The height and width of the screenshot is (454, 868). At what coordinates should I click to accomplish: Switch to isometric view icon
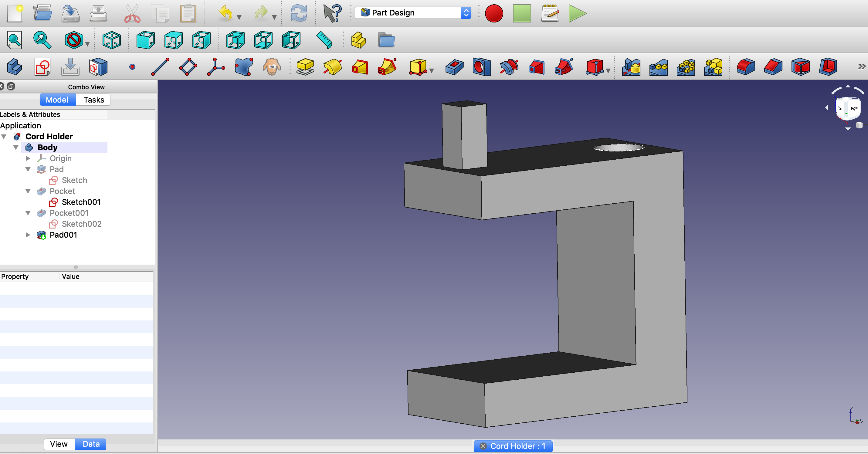pos(111,40)
